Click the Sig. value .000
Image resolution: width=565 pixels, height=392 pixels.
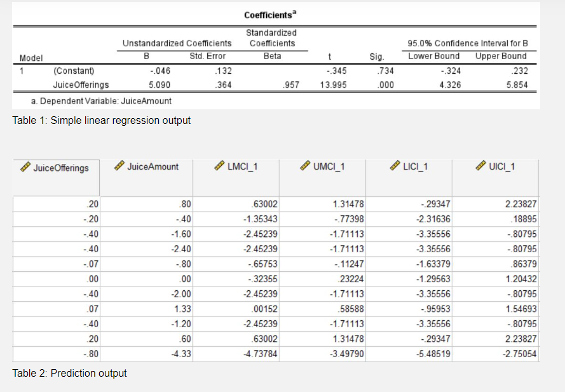[x=386, y=84]
